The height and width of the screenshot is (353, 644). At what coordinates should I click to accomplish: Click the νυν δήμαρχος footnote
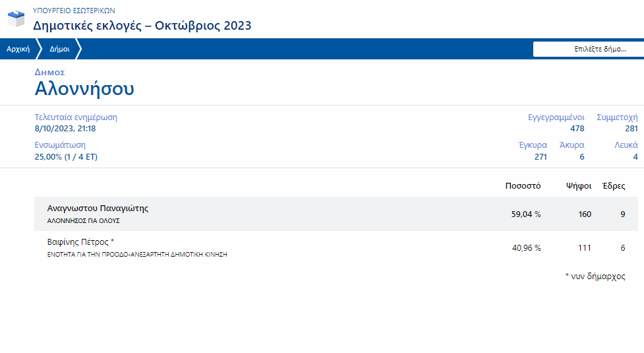click(595, 276)
